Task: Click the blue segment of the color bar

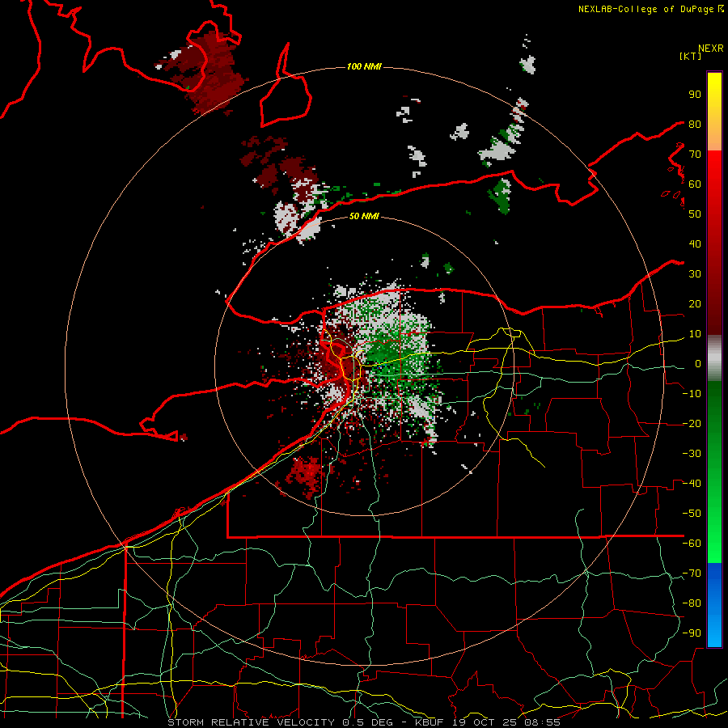Action: pyautogui.click(x=714, y=605)
